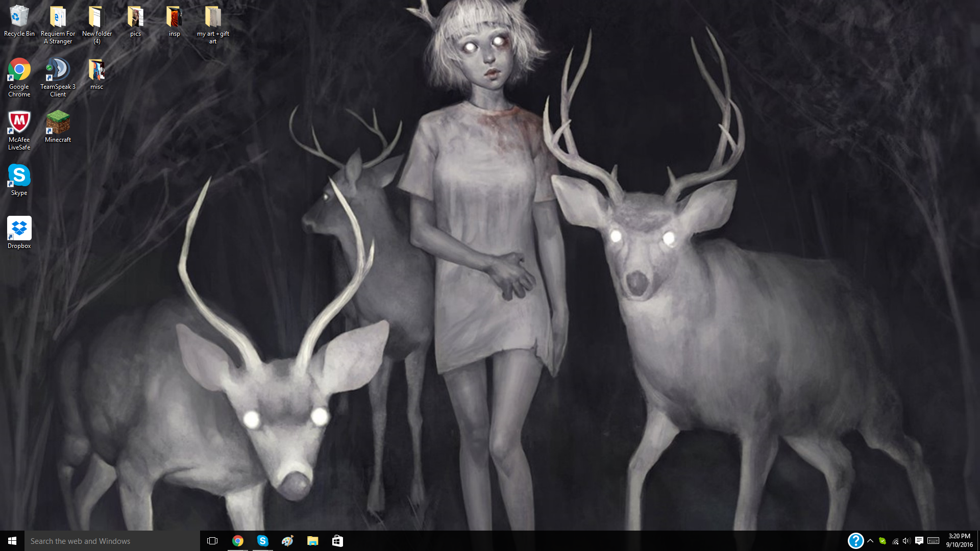Open the Windows Start menu

12,541
